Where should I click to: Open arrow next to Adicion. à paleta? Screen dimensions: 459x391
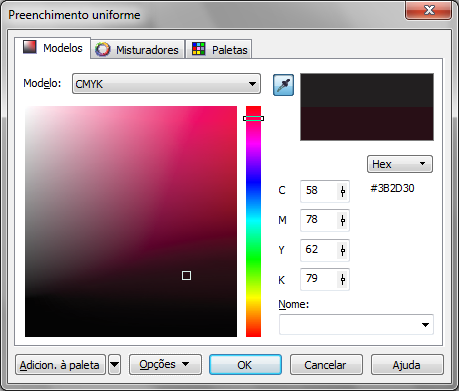pyautogui.click(x=114, y=365)
